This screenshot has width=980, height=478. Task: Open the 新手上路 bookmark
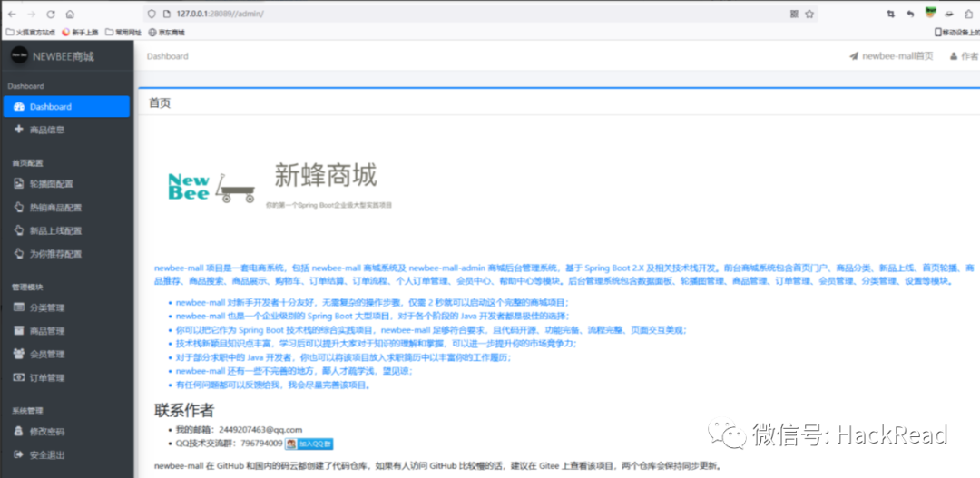(80, 32)
